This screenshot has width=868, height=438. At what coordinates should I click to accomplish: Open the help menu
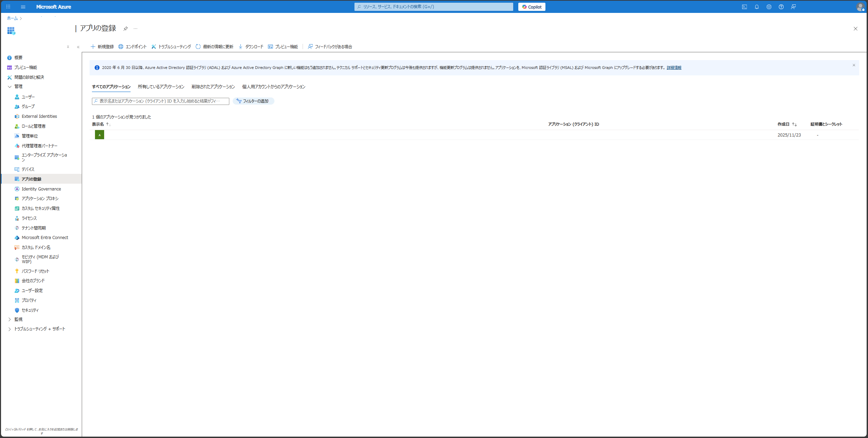tap(781, 7)
